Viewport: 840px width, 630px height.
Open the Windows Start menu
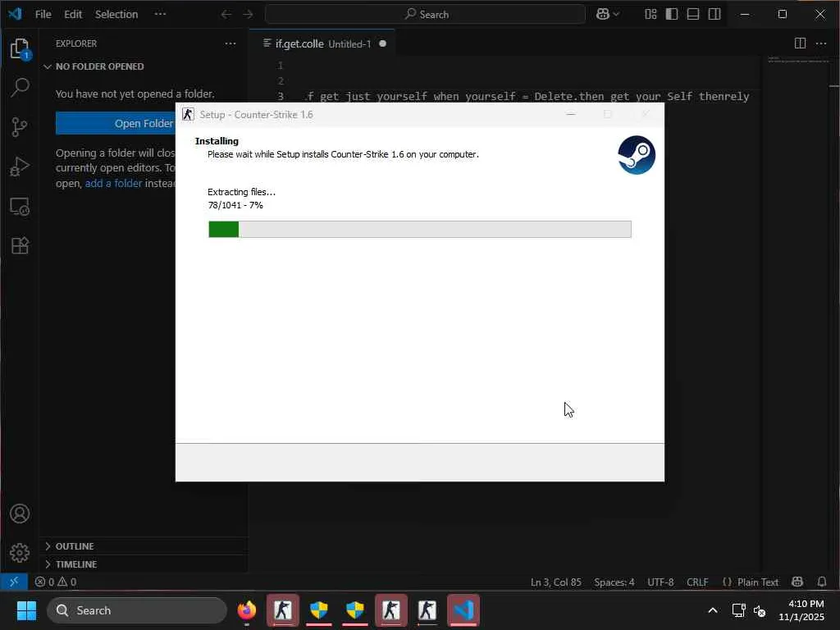pyautogui.click(x=26, y=610)
